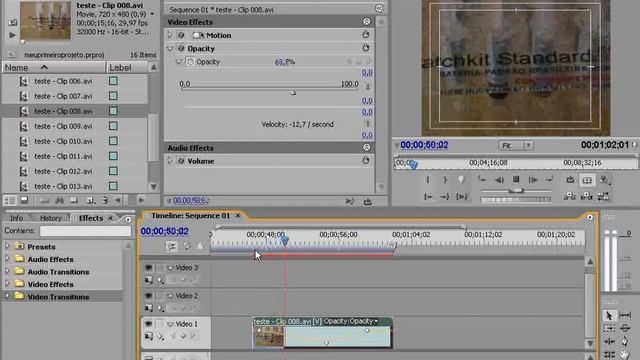Sort project items by Name column
Image resolution: width=640 pixels, height=360 pixels.
coord(54,67)
